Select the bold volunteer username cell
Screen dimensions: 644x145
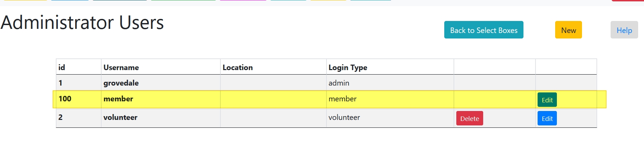point(121,118)
